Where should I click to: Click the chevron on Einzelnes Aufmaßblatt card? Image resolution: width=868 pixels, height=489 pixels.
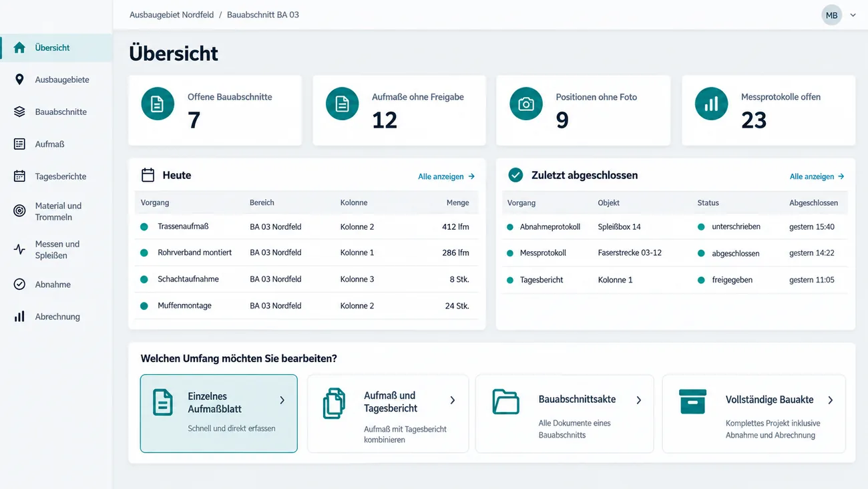pos(282,400)
